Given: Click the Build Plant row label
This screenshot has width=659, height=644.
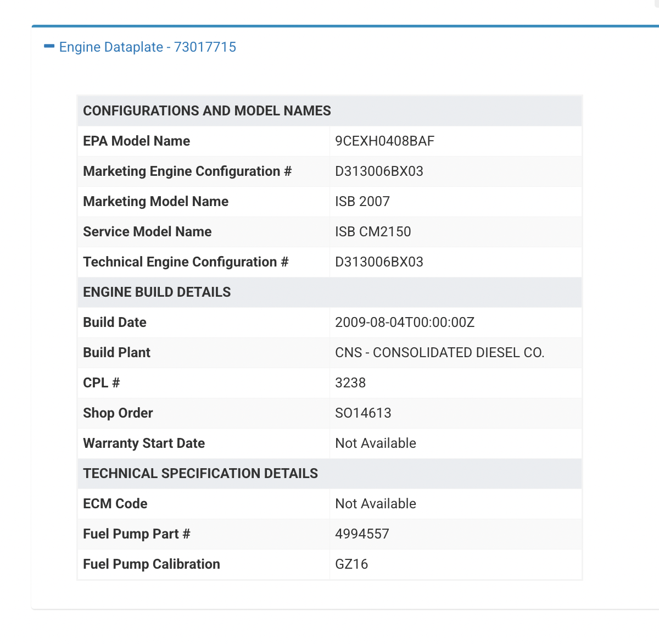Looking at the screenshot, I should click(117, 353).
